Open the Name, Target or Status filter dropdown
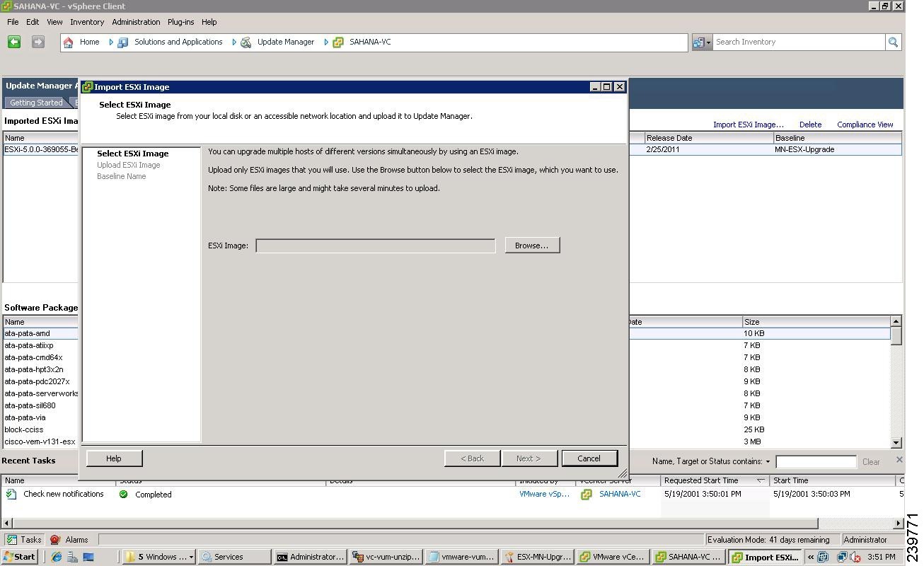 click(768, 462)
